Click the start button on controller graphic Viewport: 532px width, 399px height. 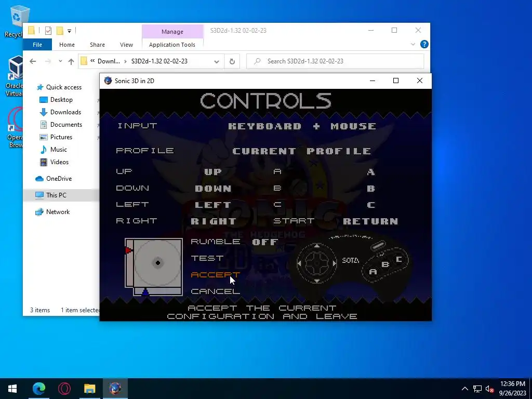(378, 245)
